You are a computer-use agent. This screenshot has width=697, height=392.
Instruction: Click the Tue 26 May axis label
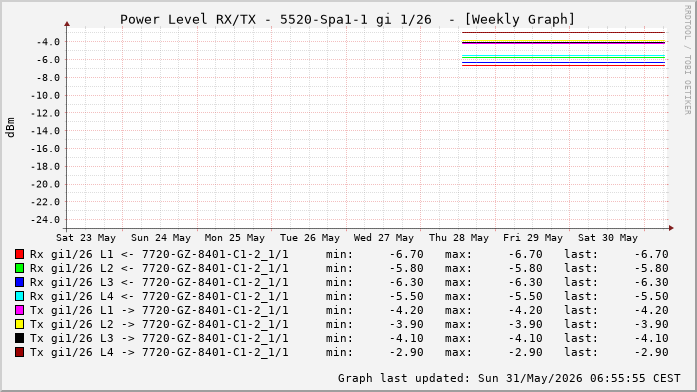[310, 238]
